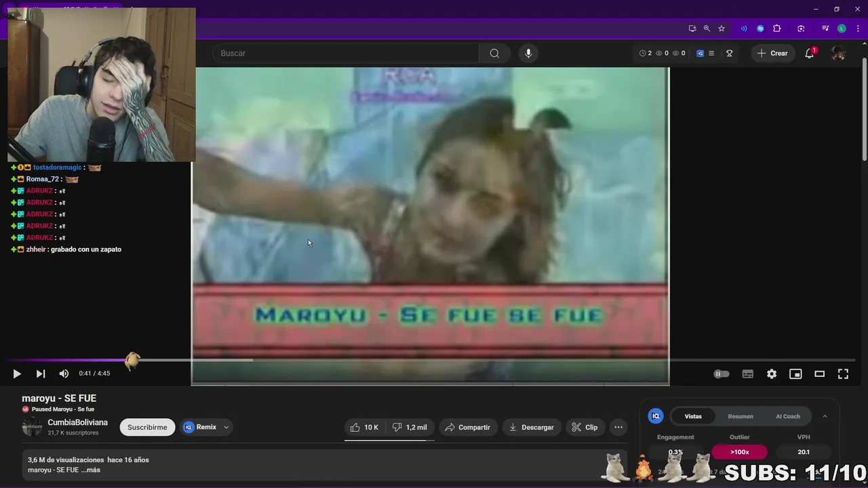Viewport: 868px width, 488px height.
Task: Click the blue sound waves extension icon
Action: pos(744,28)
